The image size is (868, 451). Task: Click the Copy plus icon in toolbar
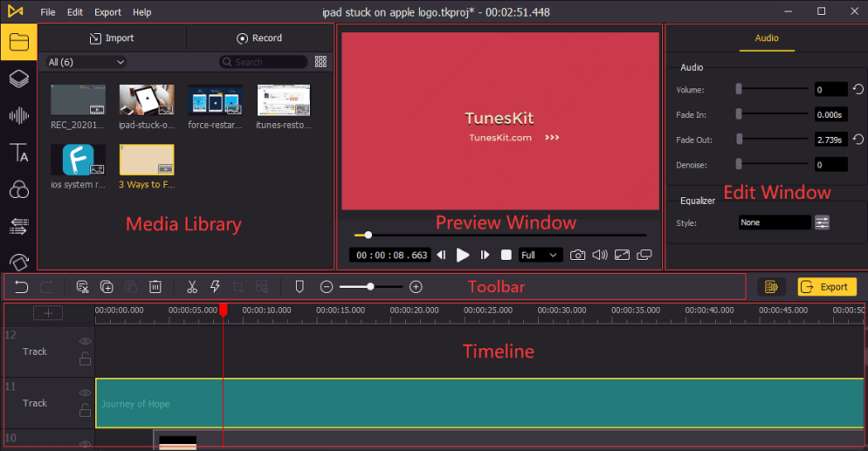(107, 286)
